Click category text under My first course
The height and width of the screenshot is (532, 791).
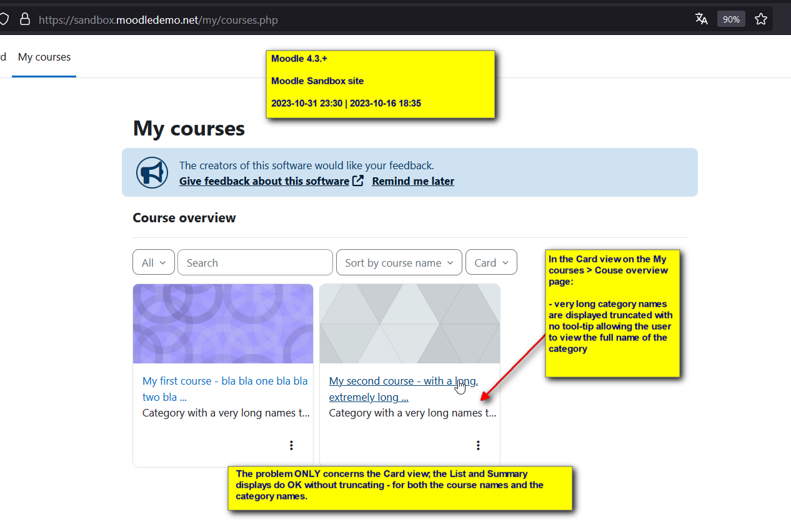(226, 413)
